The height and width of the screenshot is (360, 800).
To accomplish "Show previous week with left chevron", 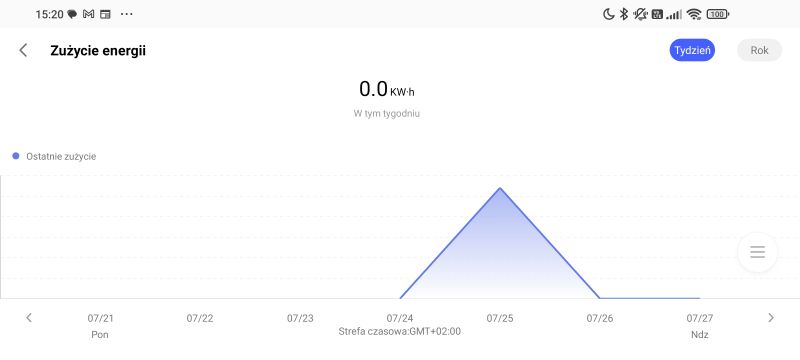I will click(x=29, y=318).
